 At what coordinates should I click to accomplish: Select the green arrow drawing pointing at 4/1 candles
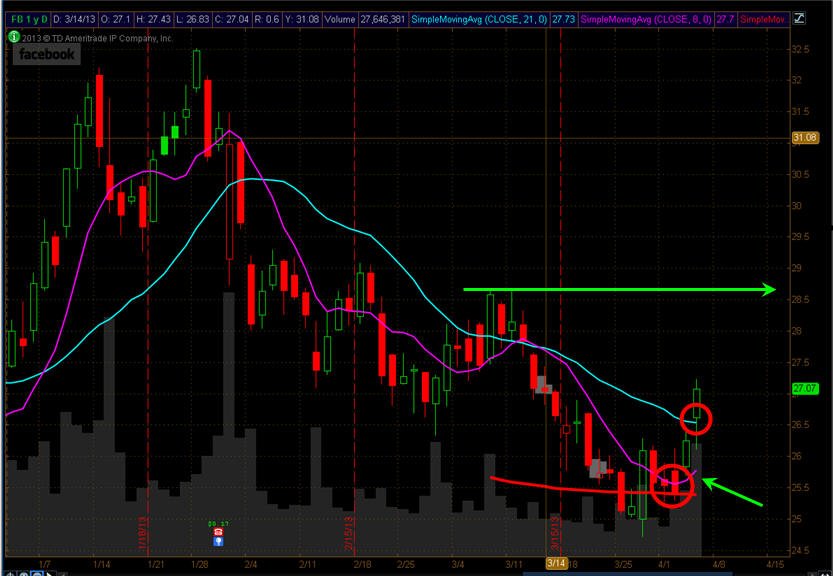tap(732, 492)
